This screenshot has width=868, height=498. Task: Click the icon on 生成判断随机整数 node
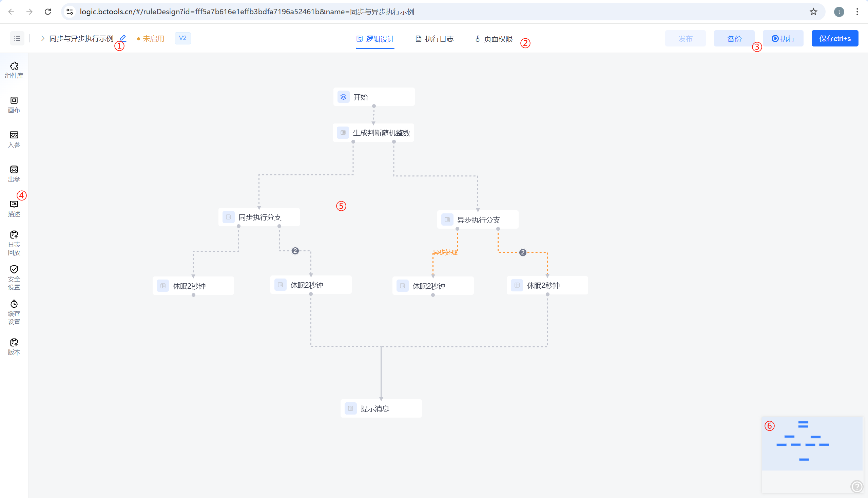click(343, 133)
